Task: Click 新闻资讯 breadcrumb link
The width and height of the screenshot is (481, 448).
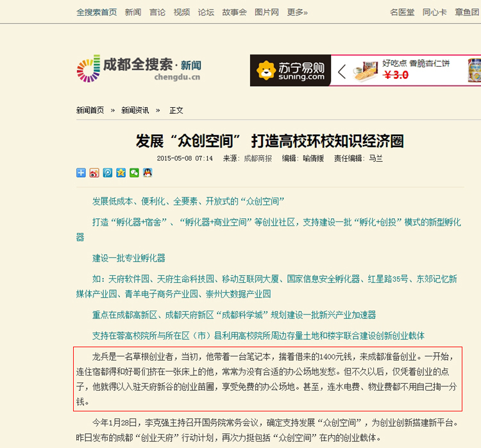Action: (x=135, y=110)
